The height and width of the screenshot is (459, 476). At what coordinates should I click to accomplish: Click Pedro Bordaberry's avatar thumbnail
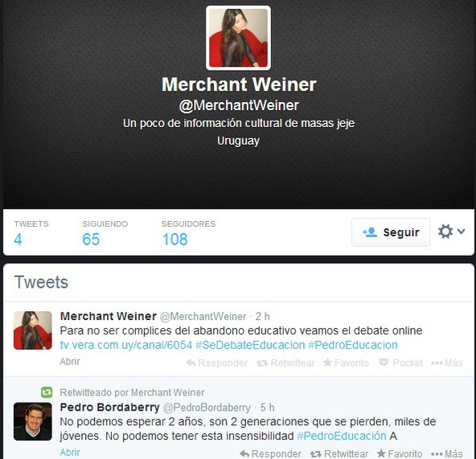pos(33,421)
